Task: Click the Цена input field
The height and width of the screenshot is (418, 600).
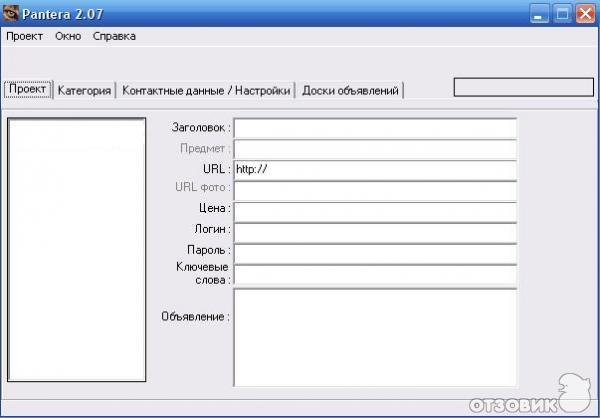Action: coord(375,212)
